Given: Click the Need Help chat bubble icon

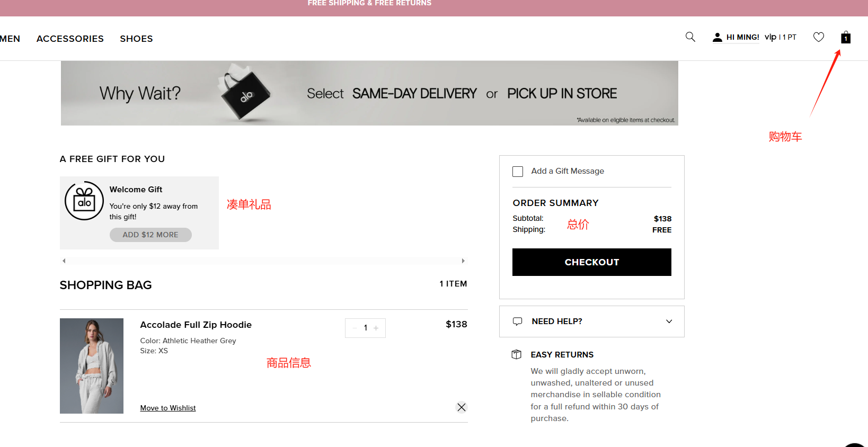Looking at the screenshot, I should pos(518,321).
